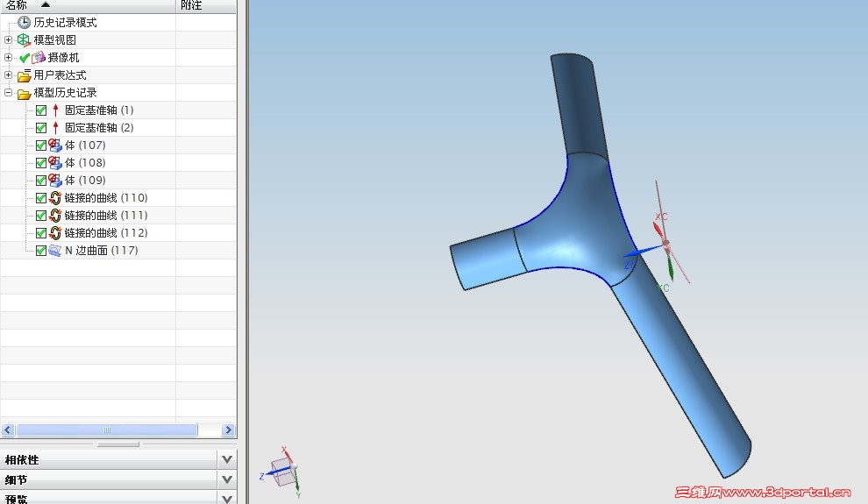This screenshot has width=868, height=504.
Task: Click the green checkmark beside 摄像机
Action: tap(25, 58)
